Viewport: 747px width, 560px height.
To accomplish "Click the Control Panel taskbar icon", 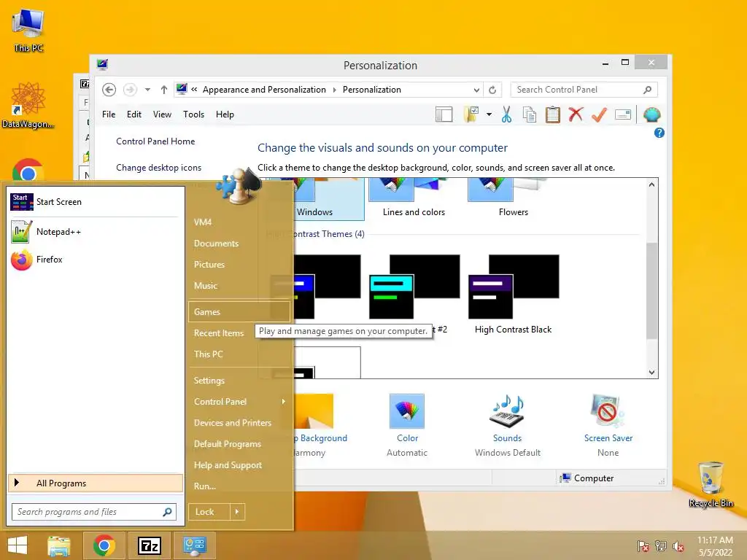I will 194,545.
